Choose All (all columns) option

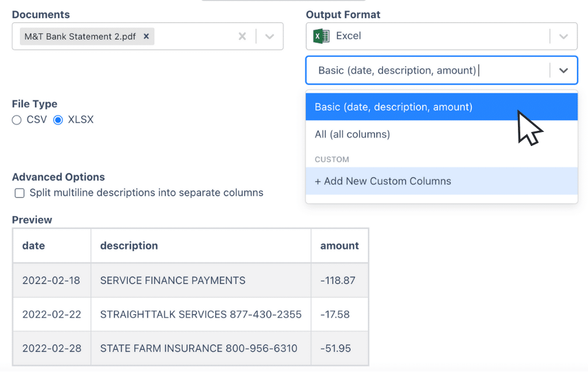(441, 134)
